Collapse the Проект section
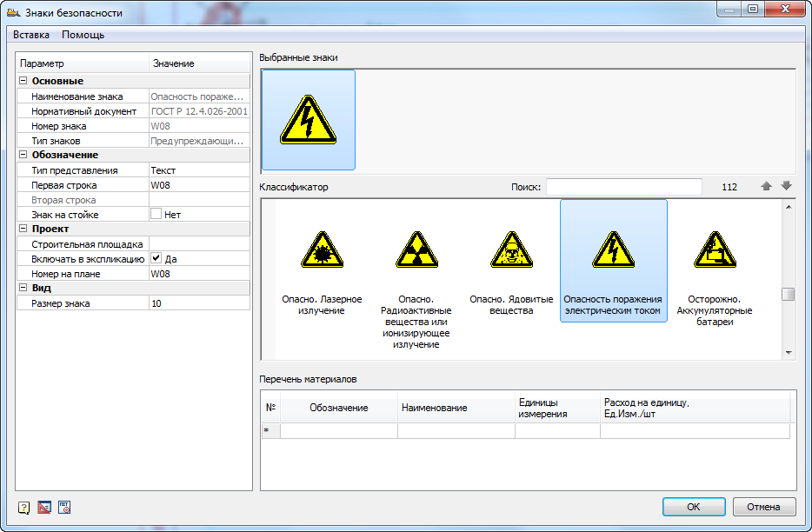 pyautogui.click(x=23, y=229)
